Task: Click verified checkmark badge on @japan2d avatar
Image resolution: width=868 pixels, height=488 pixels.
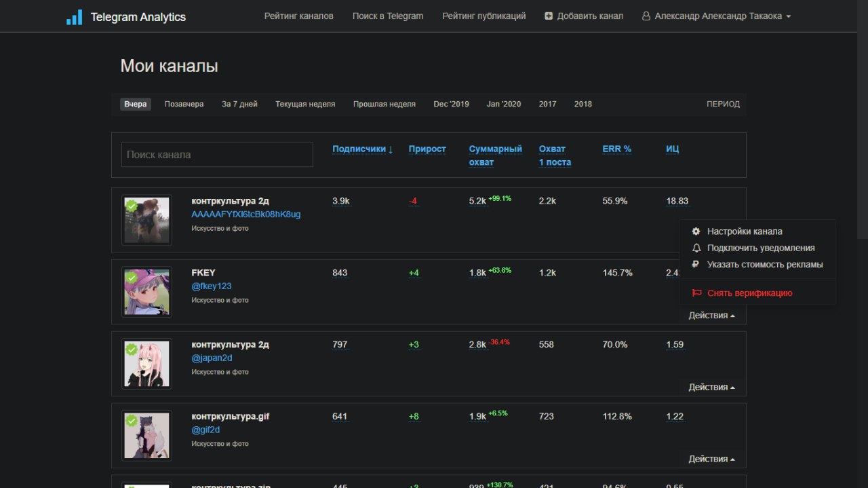Action: pyautogui.click(x=132, y=349)
